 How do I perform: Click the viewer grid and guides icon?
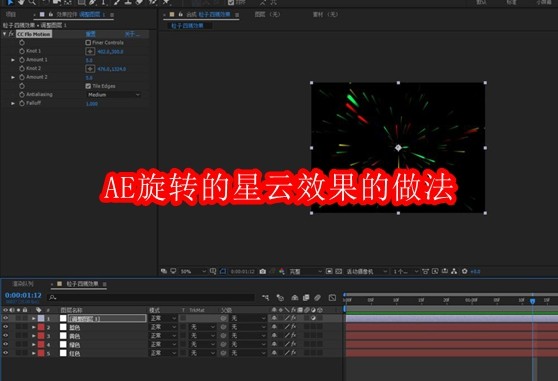tap(213, 271)
